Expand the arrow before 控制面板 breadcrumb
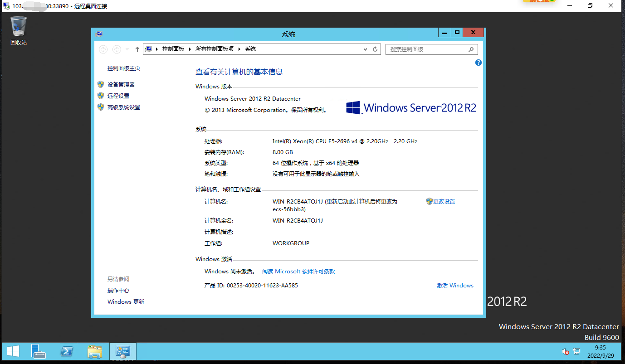 (x=157, y=49)
